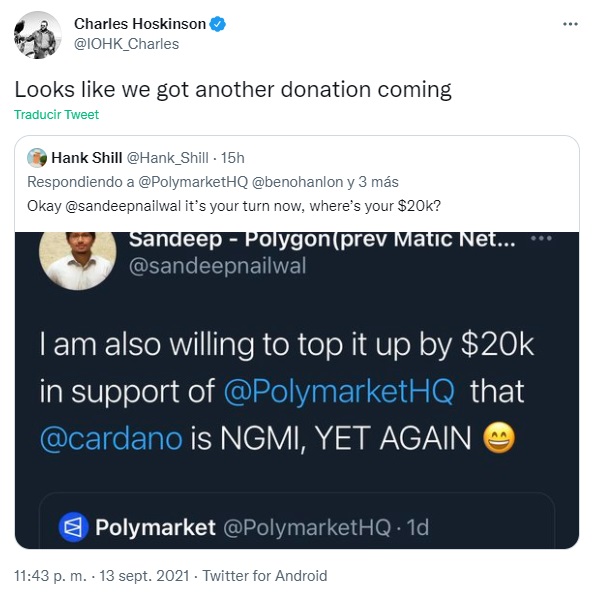Open Hank Shill's small avatar

[37, 158]
